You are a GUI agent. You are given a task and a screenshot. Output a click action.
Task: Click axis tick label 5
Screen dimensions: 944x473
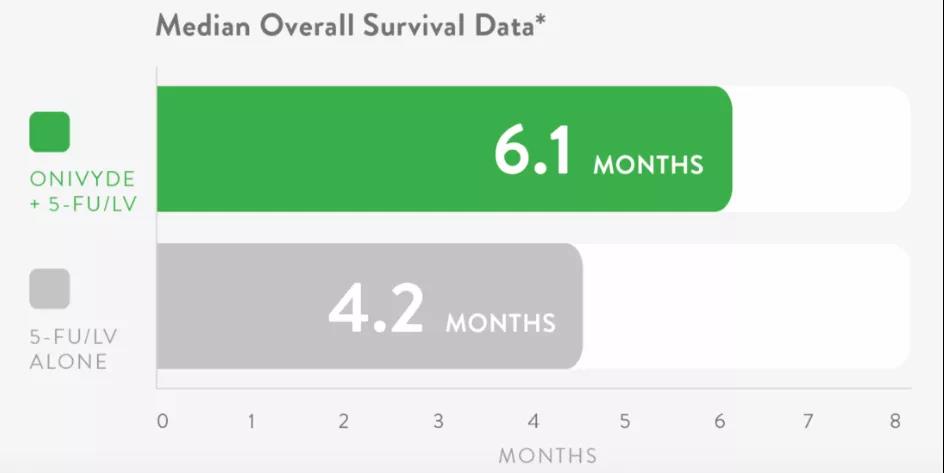(x=625, y=421)
